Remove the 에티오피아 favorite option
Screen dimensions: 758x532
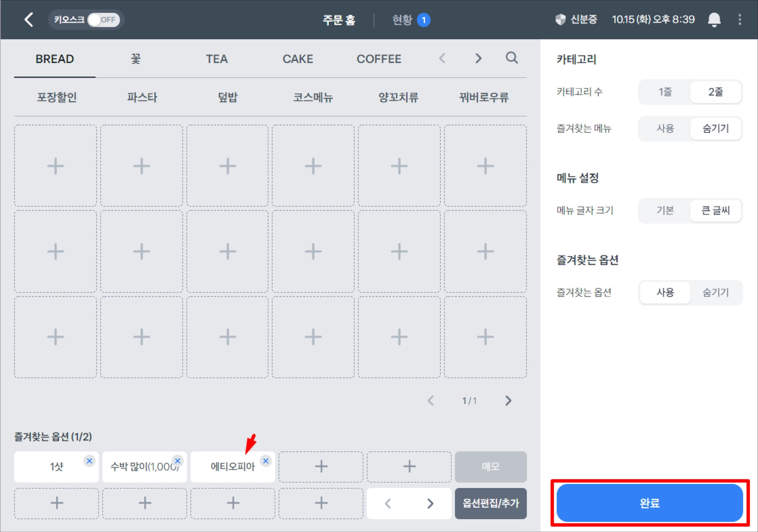coord(265,461)
